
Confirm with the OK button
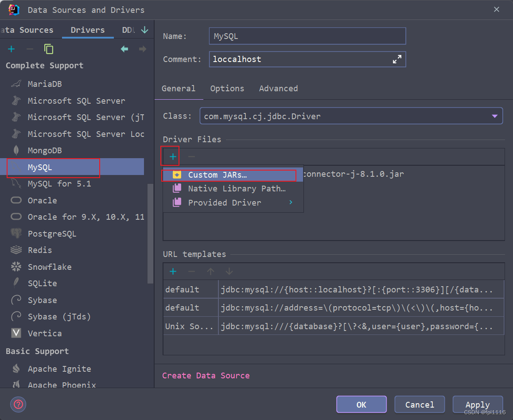click(361, 404)
